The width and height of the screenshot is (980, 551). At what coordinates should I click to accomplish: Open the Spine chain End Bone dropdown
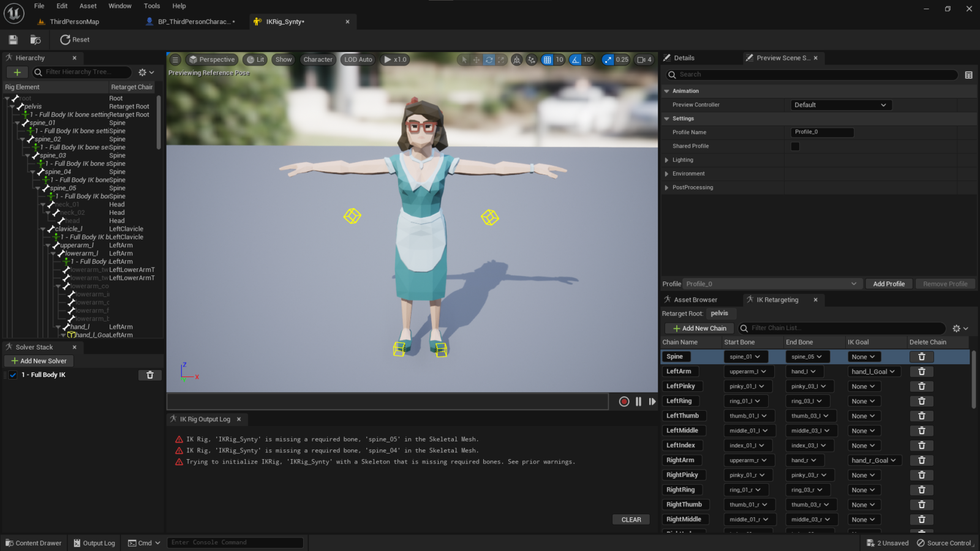pos(807,356)
